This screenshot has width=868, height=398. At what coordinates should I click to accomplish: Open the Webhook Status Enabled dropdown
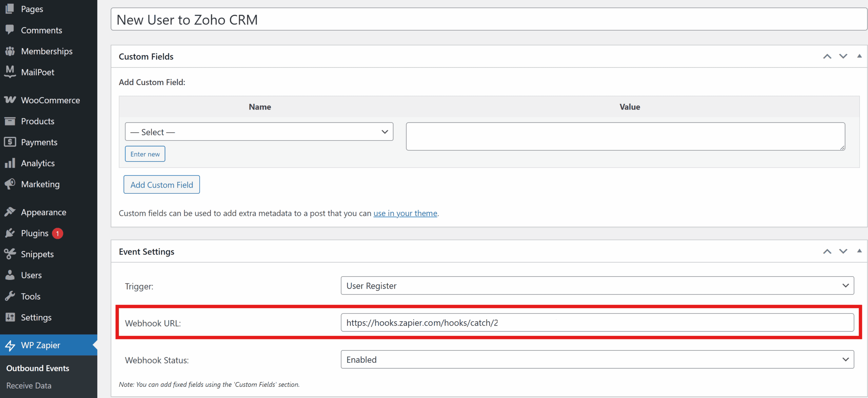(597, 360)
